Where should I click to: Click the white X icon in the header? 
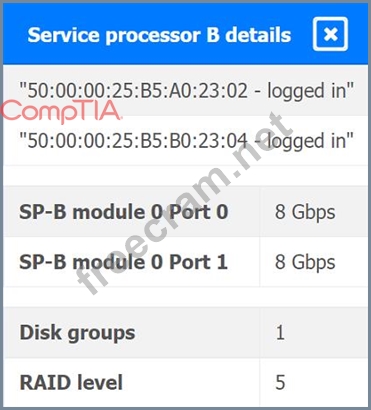pyautogui.click(x=330, y=34)
